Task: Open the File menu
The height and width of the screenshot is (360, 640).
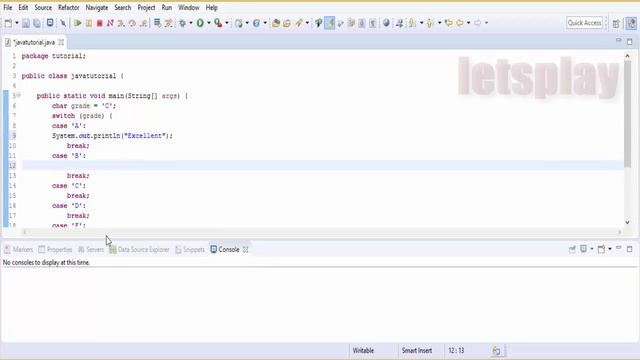Action: click(8, 8)
